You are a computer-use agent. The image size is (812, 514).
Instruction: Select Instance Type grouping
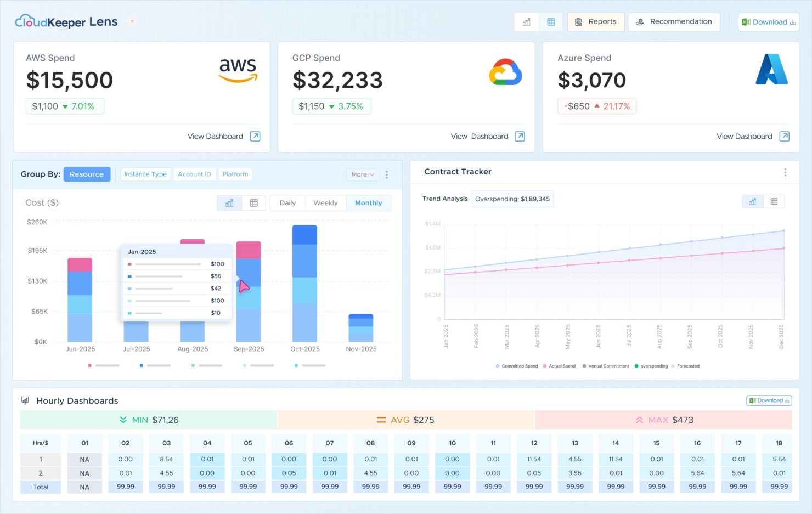145,174
